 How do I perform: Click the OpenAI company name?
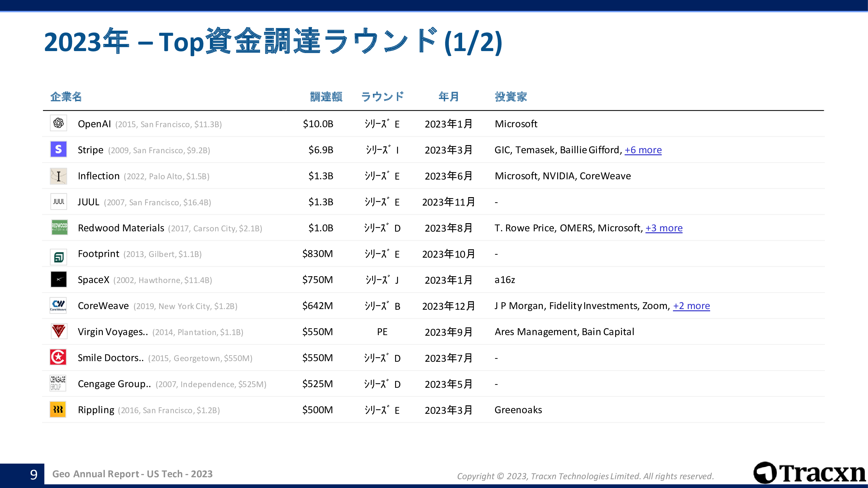coord(94,124)
